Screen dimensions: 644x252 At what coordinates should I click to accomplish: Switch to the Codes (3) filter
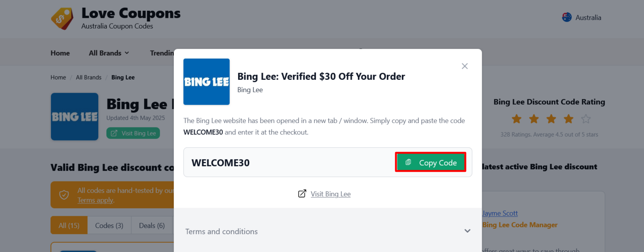pos(109,225)
